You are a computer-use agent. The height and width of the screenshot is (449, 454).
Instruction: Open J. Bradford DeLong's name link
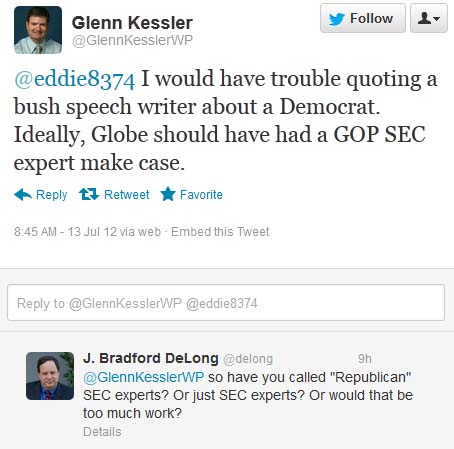point(151,358)
